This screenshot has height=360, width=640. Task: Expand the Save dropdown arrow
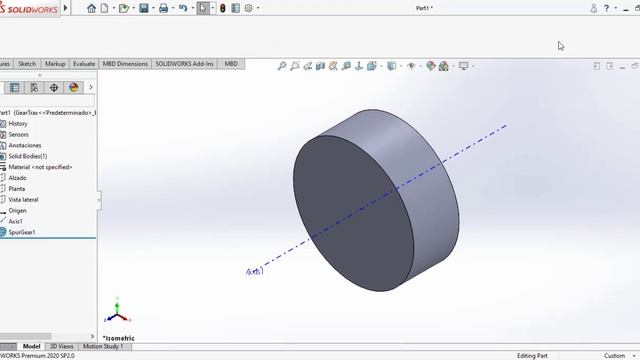click(153, 8)
